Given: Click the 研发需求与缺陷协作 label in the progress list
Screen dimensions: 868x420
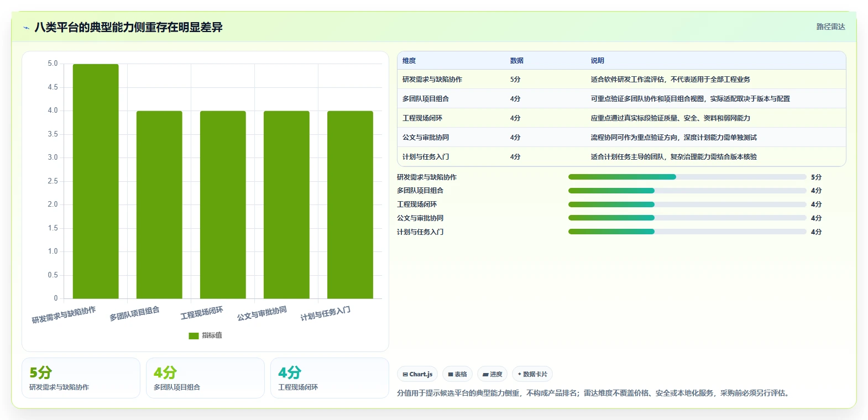Looking at the screenshot, I should (x=427, y=177).
